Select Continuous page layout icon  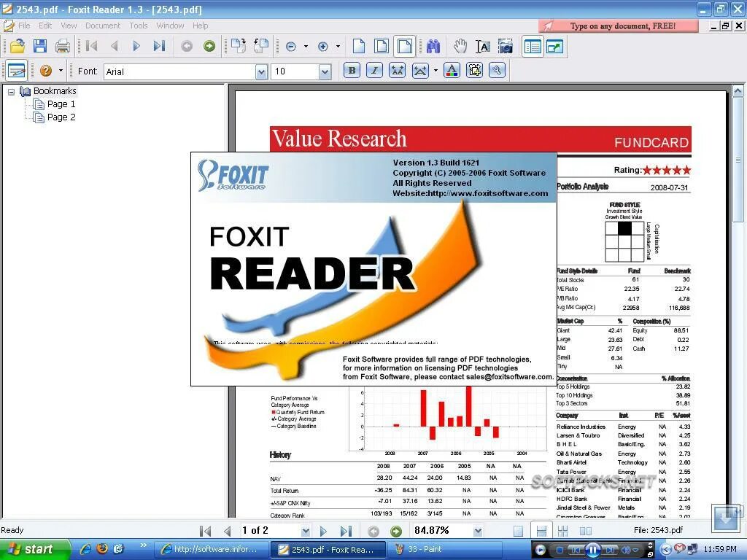[x=541, y=531]
